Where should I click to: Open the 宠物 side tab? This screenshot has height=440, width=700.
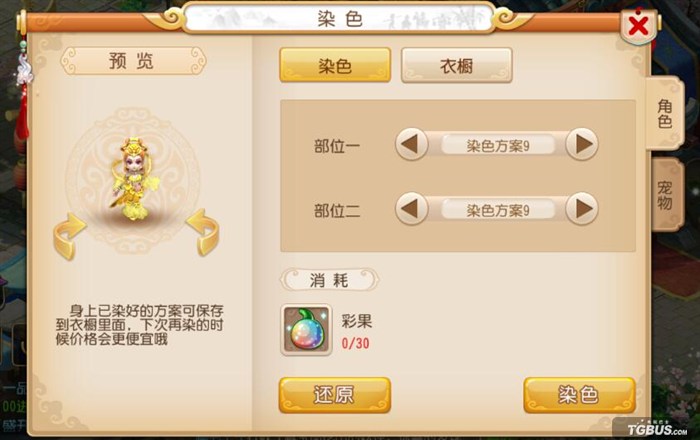point(666,195)
